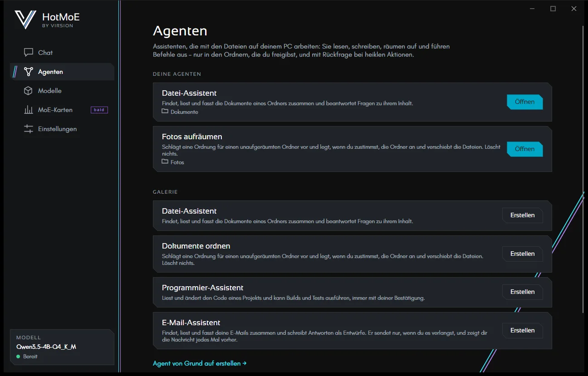The image size is (588, 376).
Task: Click the Agenten node icon in sidebar
Action: pyautogui.click(x=29, y=72)
